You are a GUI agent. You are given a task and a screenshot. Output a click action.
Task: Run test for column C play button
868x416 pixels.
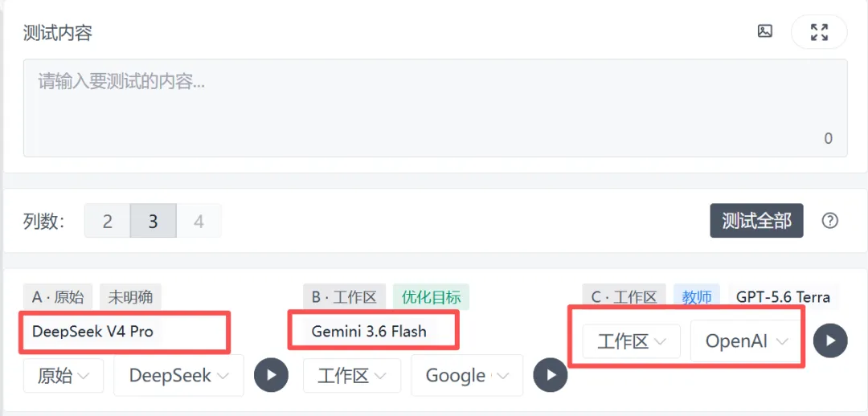(x=830, y=341)
